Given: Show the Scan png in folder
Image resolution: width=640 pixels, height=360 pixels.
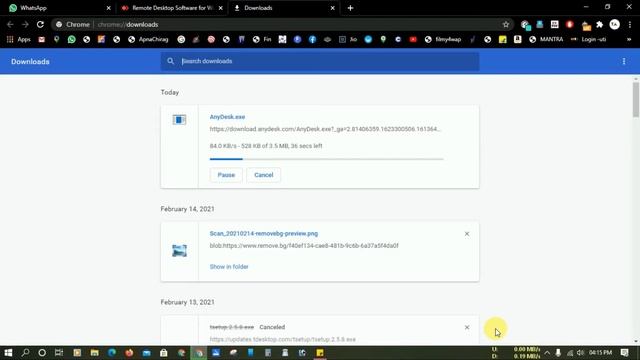Looking at the screenshot, I should pos(229,267).
